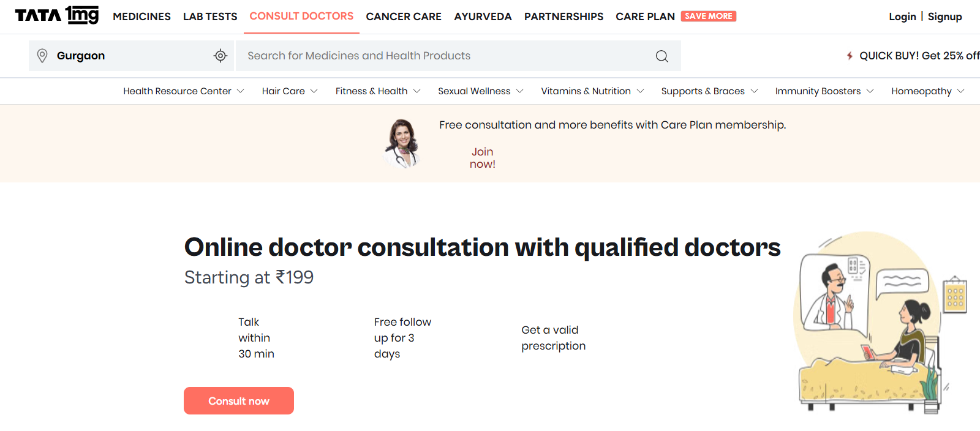Expand the Hair Care menu chevron

(x=314, y=91)
